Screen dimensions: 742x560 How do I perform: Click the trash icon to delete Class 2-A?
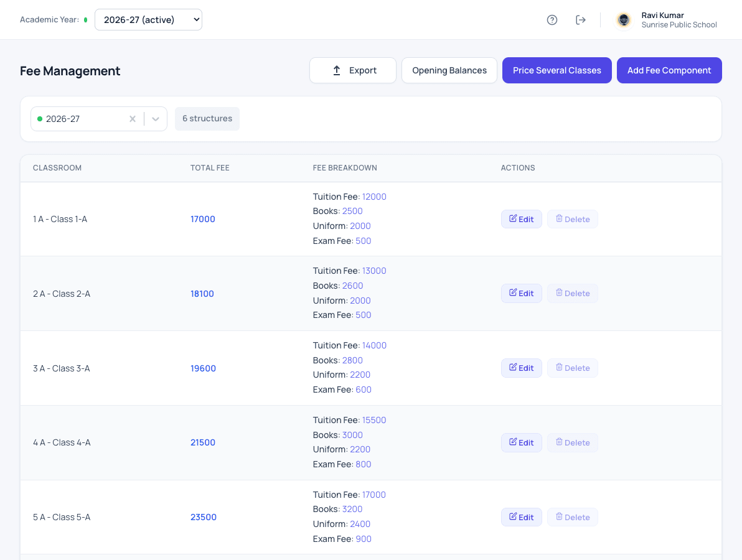(559, 292)
